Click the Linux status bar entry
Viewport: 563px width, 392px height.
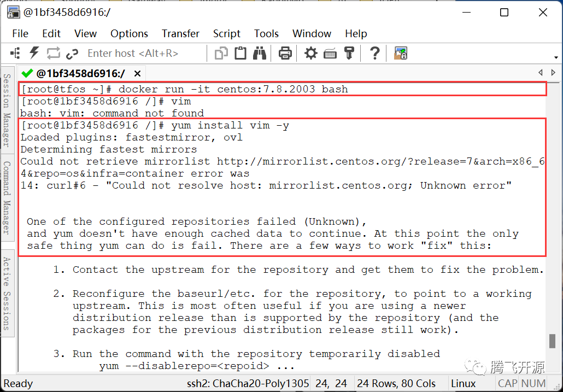pos(463,383)
